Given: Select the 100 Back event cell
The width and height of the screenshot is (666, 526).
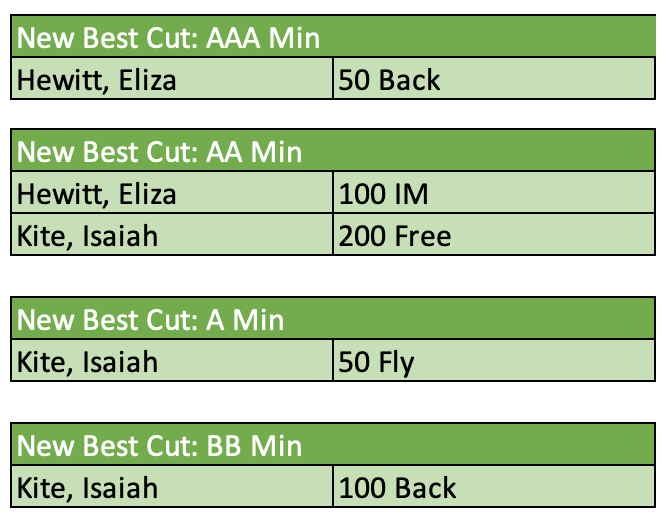Looking at the screenshot, I should pos(398,487).
